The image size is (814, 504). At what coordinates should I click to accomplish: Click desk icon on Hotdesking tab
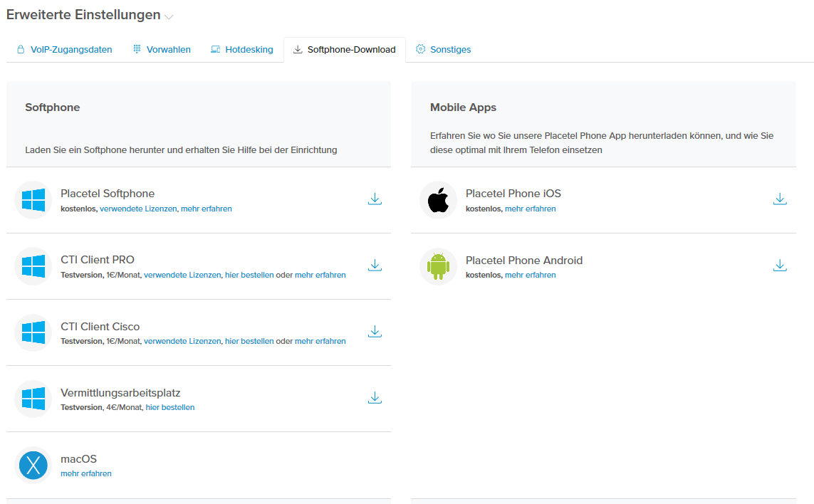(216, 49)
